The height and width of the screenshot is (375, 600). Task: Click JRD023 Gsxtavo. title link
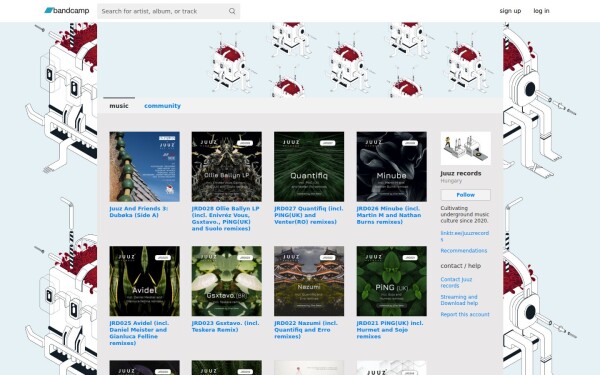[225, 326]
